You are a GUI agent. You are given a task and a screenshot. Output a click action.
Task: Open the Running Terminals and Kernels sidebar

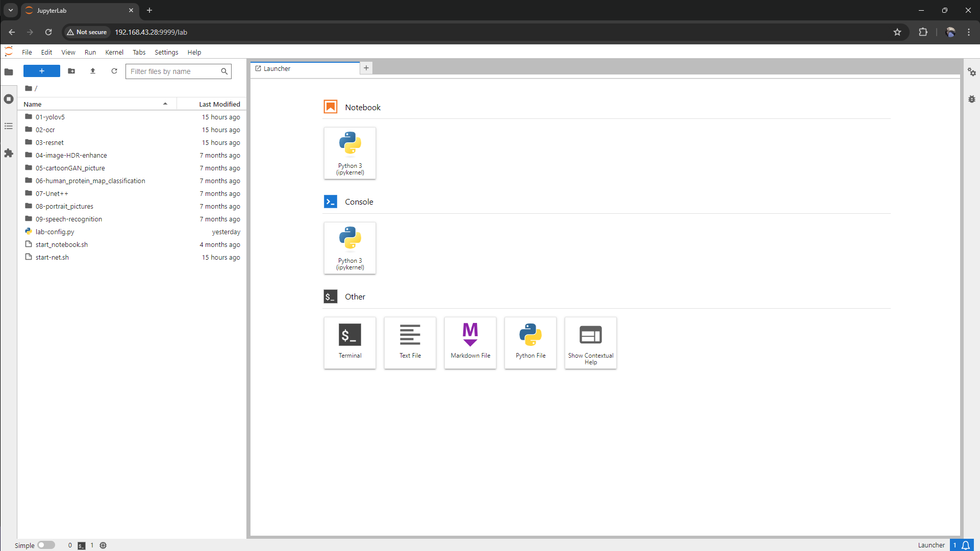coord(9,99)
